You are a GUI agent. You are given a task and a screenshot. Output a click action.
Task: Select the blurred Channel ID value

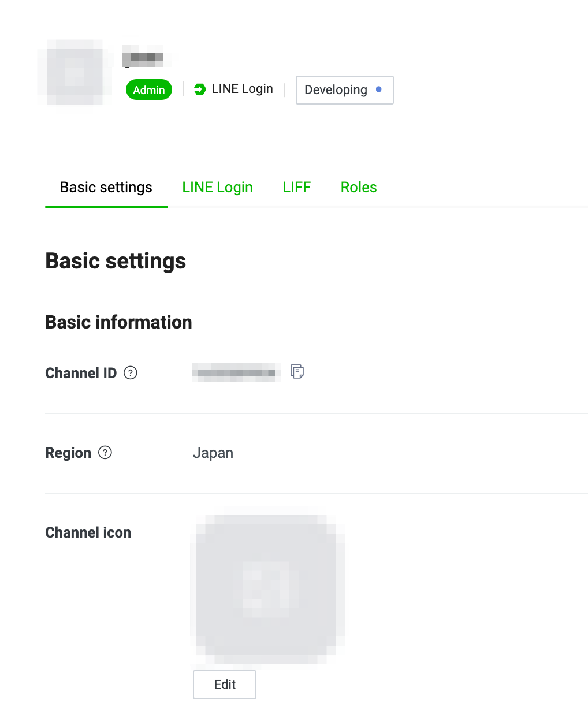[236, 373]
